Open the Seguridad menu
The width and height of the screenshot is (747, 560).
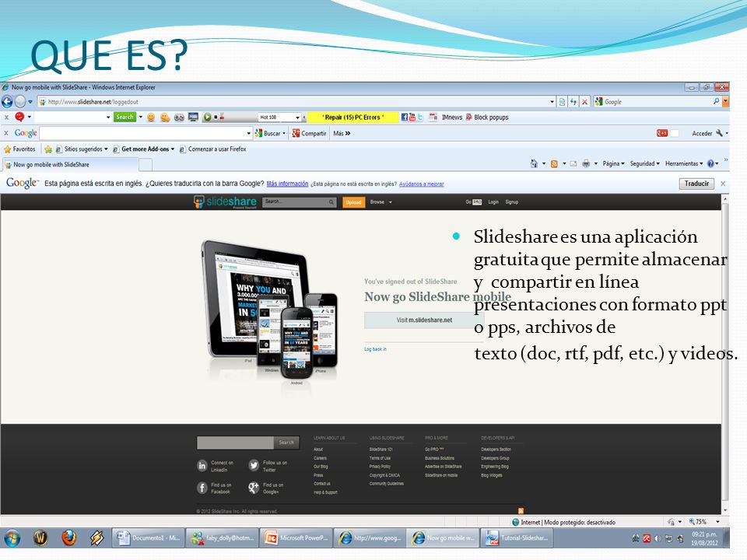tap(644, 163)
